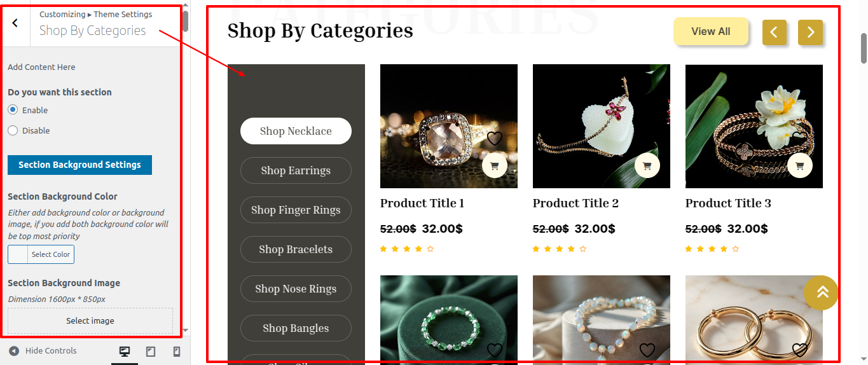Click cart icon on Product Title 3

click(x=799, y=166)
